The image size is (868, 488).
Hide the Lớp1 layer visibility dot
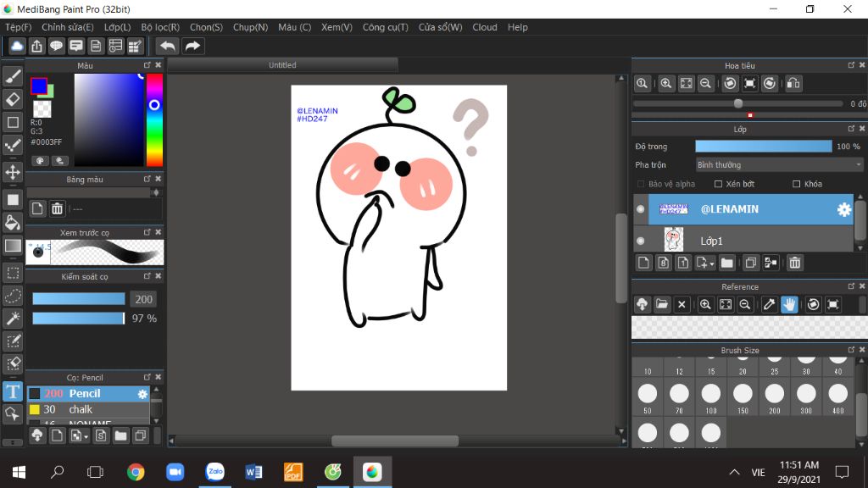click(x=640, y=241)
